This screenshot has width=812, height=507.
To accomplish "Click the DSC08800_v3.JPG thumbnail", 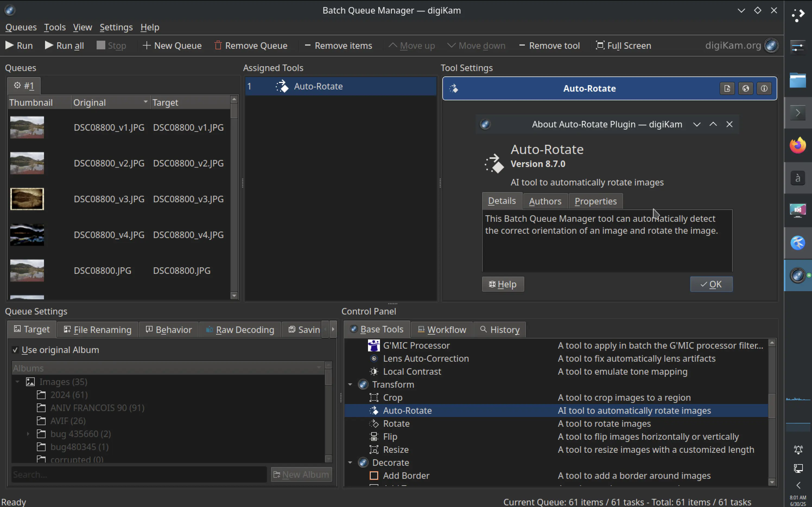I will [x=27, y=198].
